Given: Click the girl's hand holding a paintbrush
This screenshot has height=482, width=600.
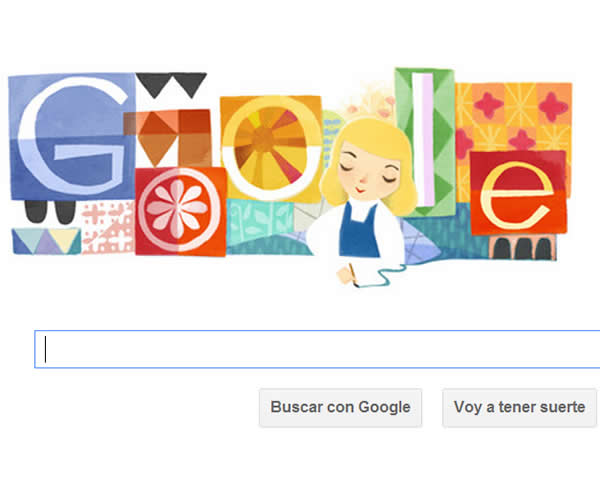Looking at the screenshot, I should 349,274.
